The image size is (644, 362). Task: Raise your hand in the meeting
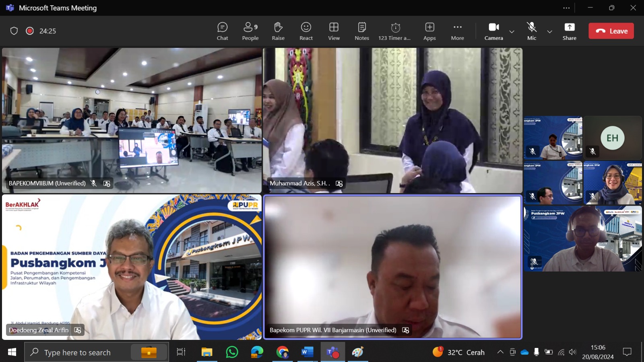point(278,31)
